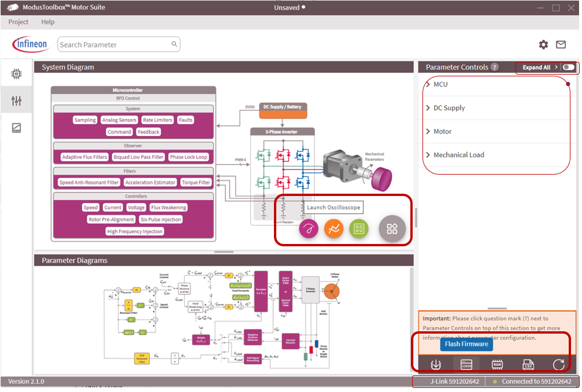Click the binary flash firmware icon
582x392 pixels.
click(x=466, y=365)
